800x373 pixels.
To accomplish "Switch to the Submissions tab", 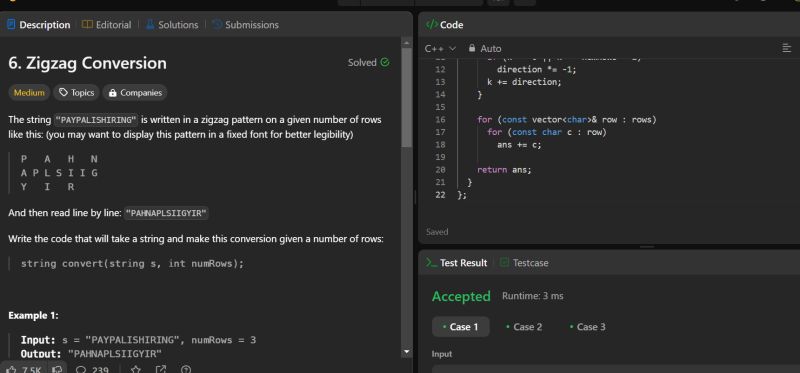I will click(245, 24).
